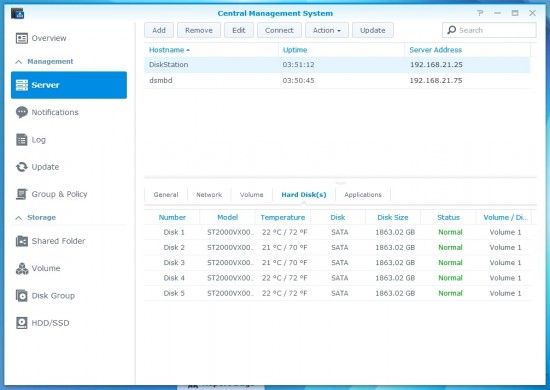Screen dimensions: 550x390
Task: Select the Server icon in sidebar
Action: (22, 85)
